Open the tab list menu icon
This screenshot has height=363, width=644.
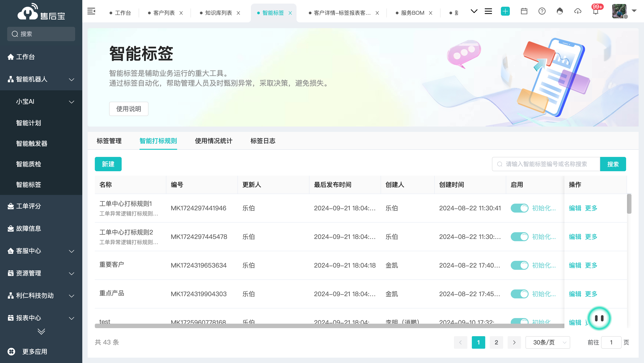pyautogui.click(x=488, y=11)
